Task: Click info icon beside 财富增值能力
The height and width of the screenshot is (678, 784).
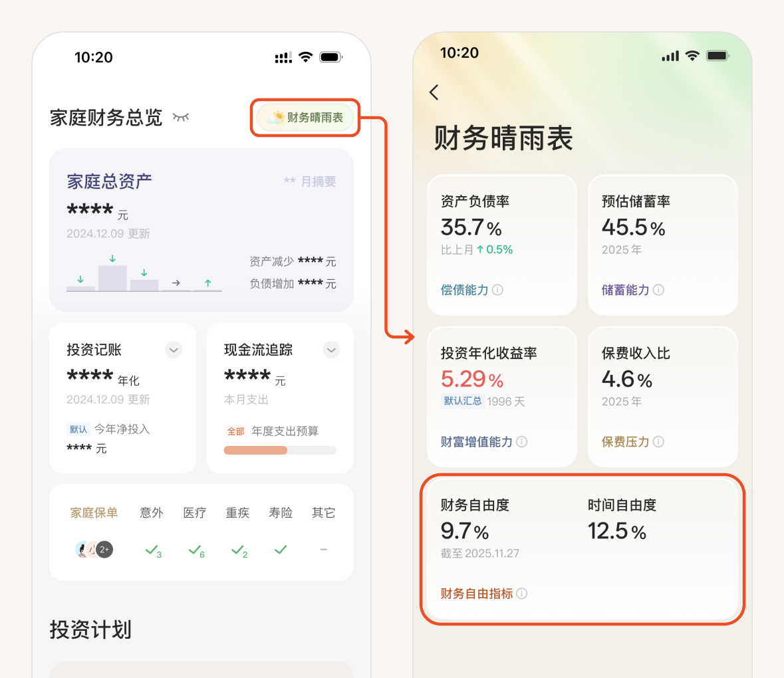Action: (522, 442)
